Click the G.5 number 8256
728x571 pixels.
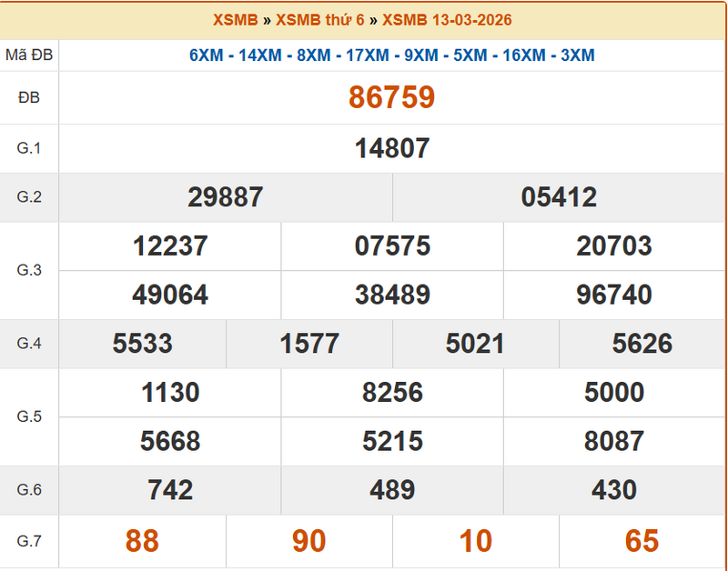(x=392, y=392)
